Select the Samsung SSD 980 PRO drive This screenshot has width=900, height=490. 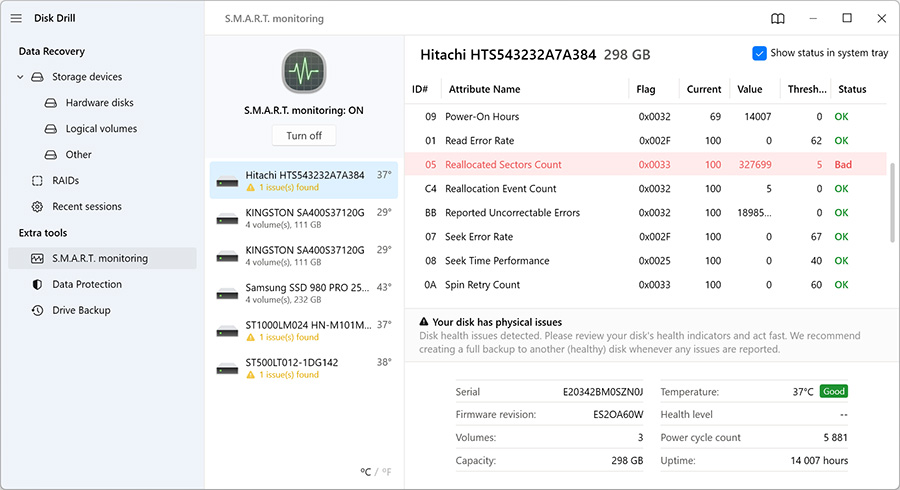click(303, 292)
